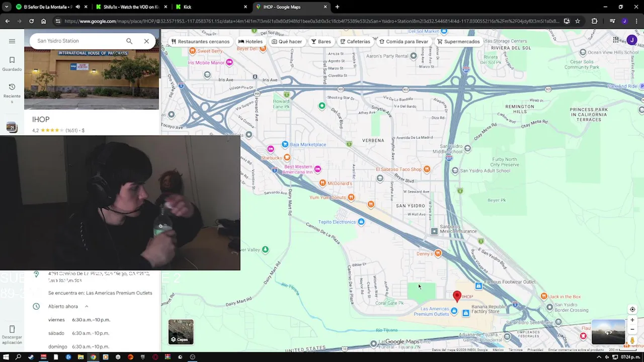Open a new browser tab
The image size is (644, 362).
[337, 7]
